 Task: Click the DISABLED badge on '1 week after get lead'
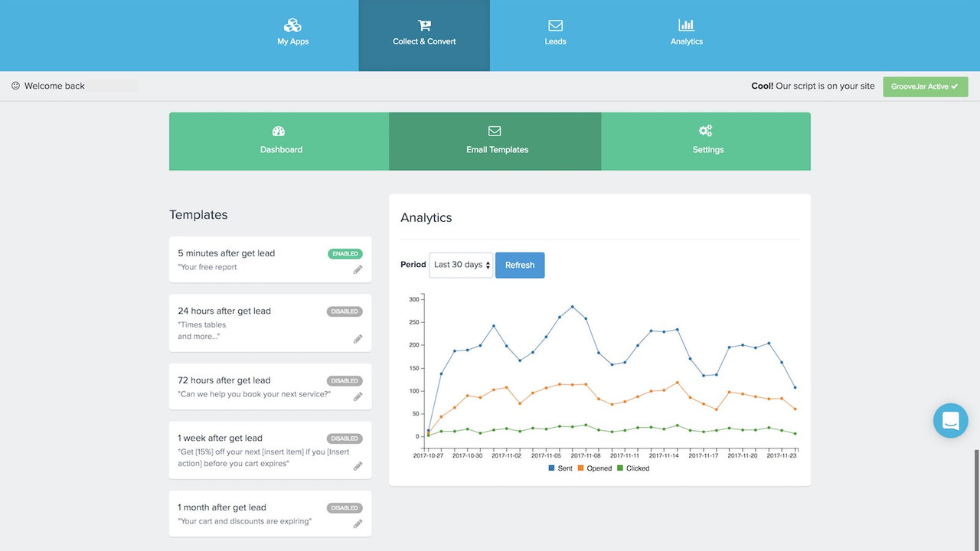pyautogui.click(x=345, y=438)
